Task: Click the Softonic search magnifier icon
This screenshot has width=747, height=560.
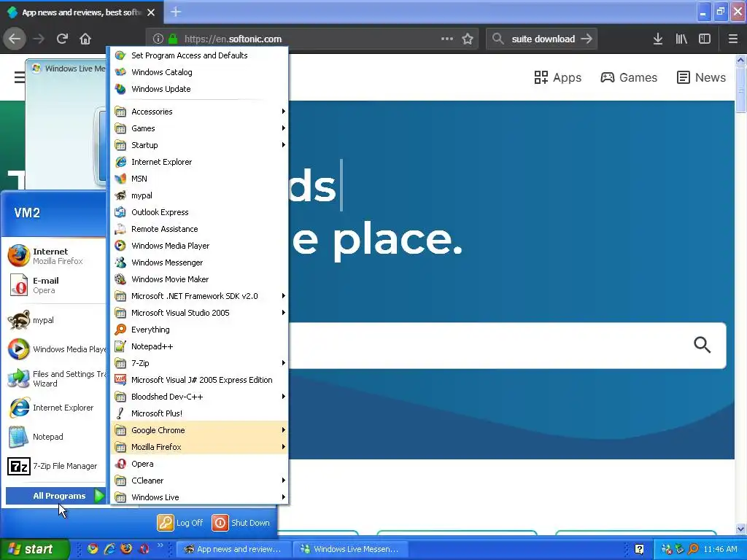Action: point(702,345)
